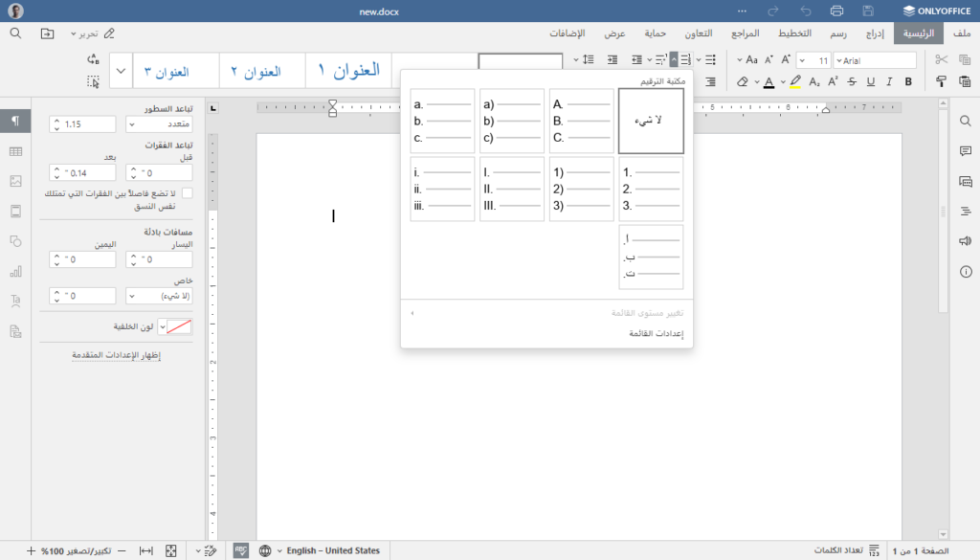980x560 pixels.
Task: Open the Chat panel icon
Action: pyautogui.click(x=968, y=181)
